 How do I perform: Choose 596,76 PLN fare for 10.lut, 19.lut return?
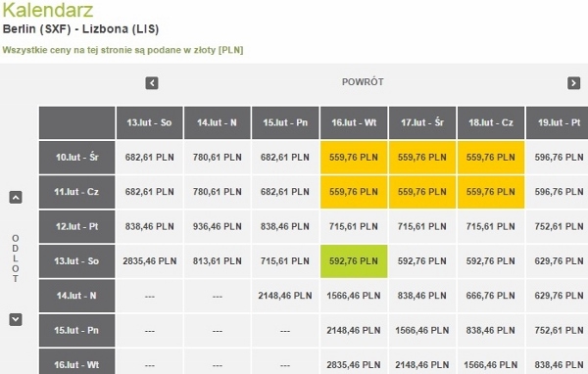558,158
